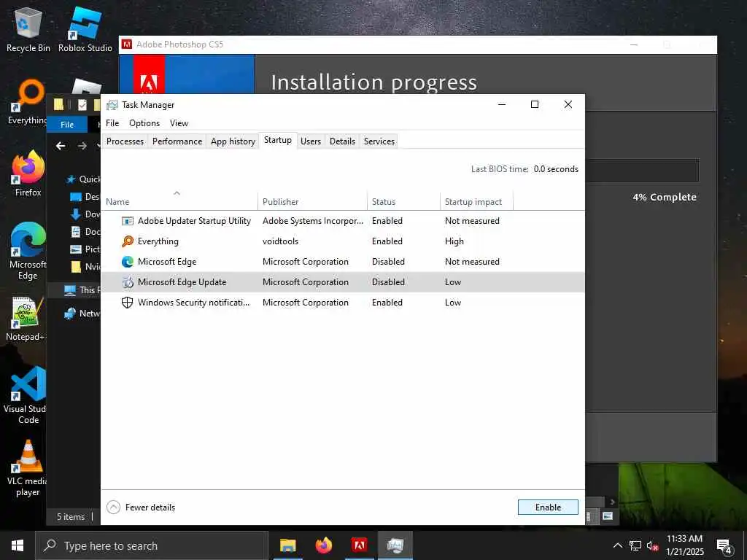Viewport: 747px width, 560px height.
Task: Sort startup list by Name column
Action: [179, 202]
